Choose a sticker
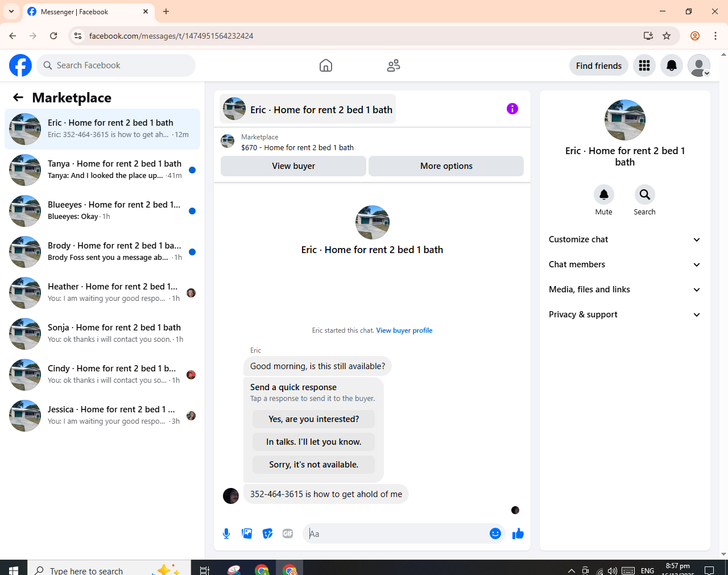Image resolution: width=728 pixels, height=575 pixels. 267,533
